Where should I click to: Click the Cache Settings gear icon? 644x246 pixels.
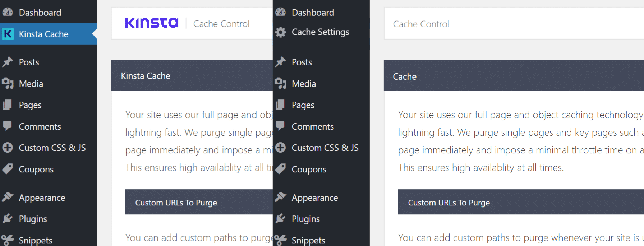tap(281, 32)
